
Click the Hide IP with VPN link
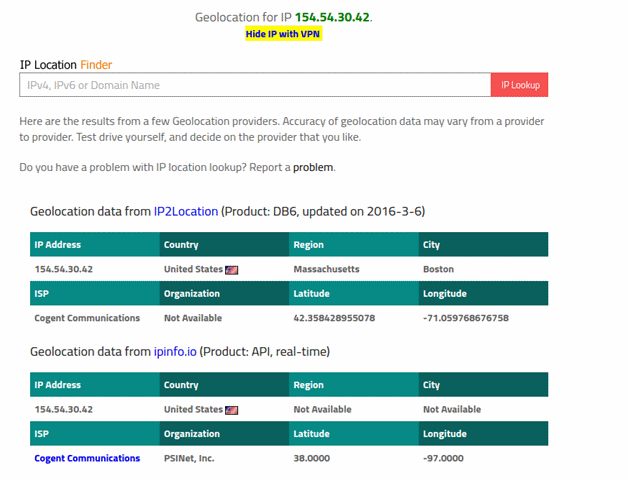click(284, 34)
